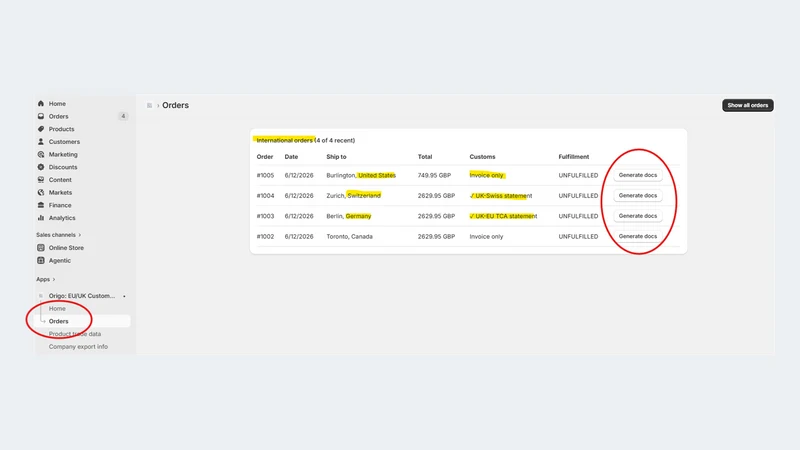
Task: Click the Orders count badge showing 4
Action: [x=123, y=116]
